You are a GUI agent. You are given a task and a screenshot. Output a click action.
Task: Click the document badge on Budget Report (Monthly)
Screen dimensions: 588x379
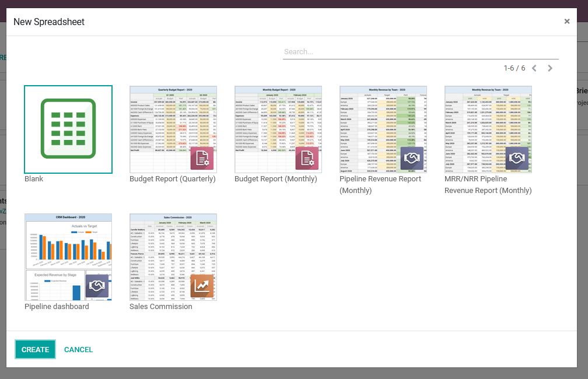(307, 158)
